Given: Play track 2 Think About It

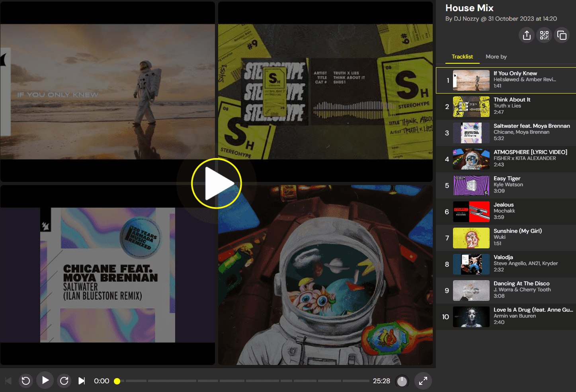Looking at the screenshot, I should [x=512, y=106].
